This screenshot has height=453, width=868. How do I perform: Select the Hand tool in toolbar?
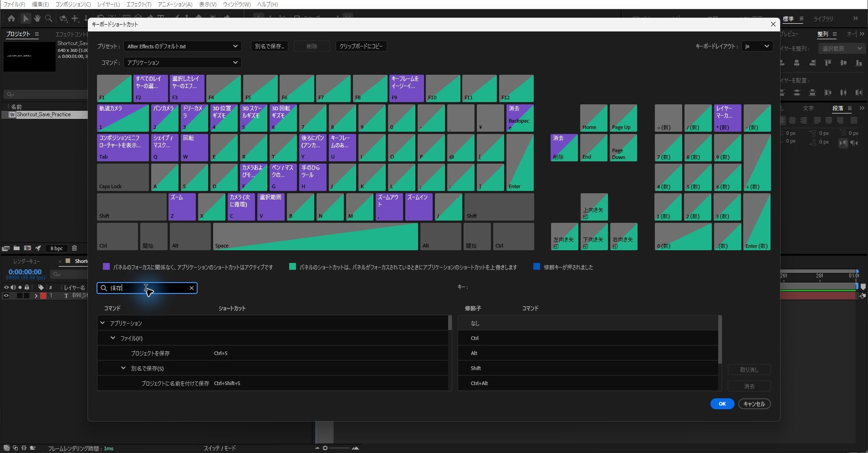click(37, 19)
